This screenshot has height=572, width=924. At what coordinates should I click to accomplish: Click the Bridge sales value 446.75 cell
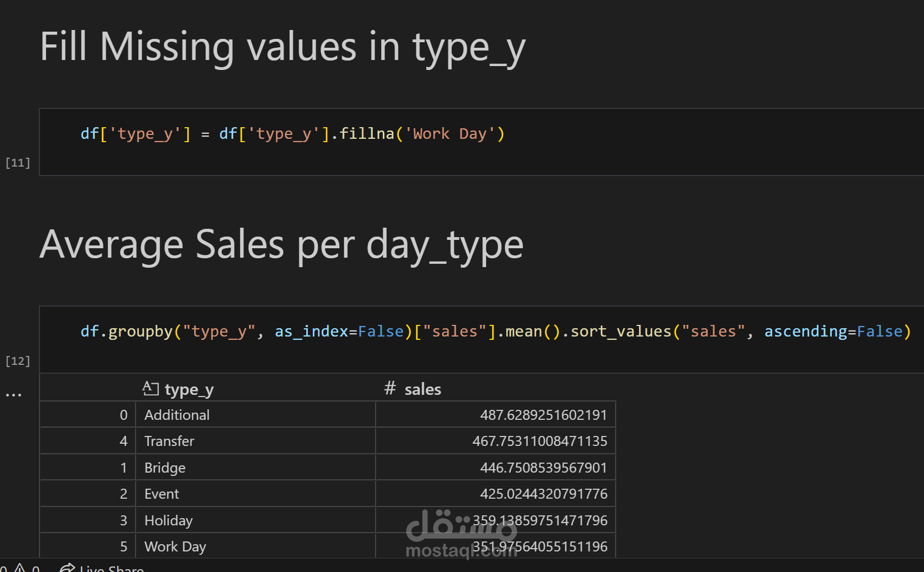[x=543, y=468]
